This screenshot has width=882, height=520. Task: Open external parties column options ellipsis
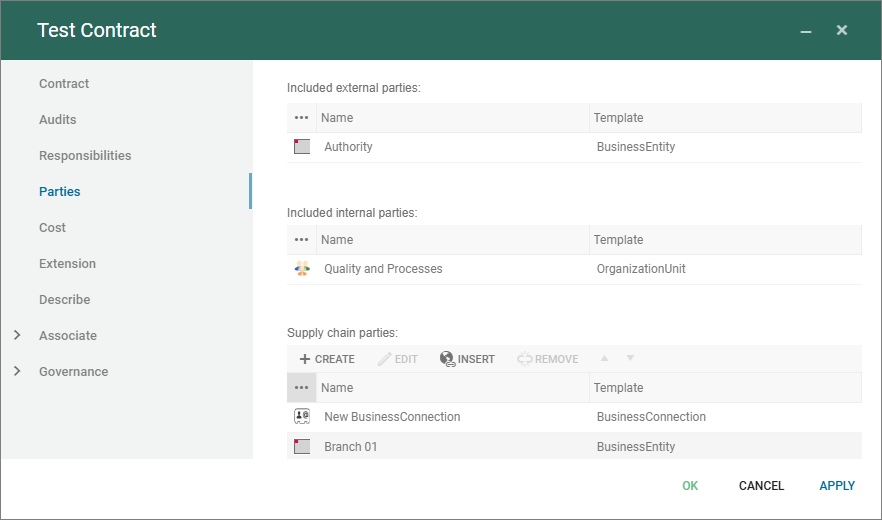(302, 118)
